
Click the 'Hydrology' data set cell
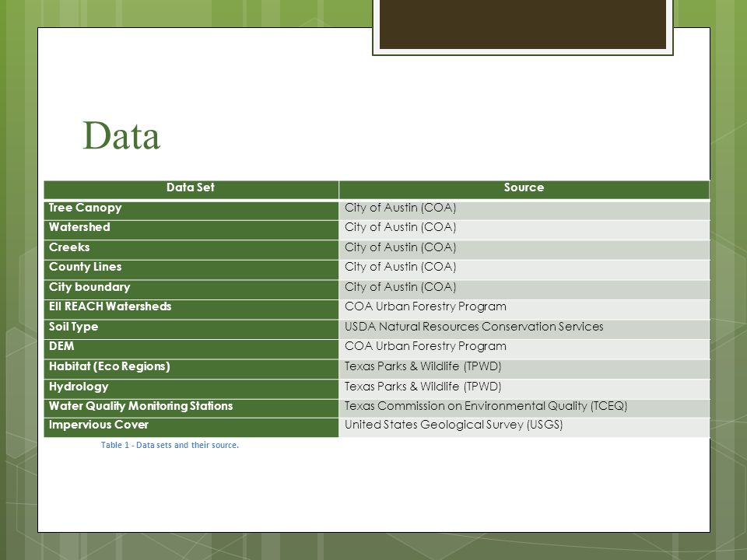coord(191,389)
